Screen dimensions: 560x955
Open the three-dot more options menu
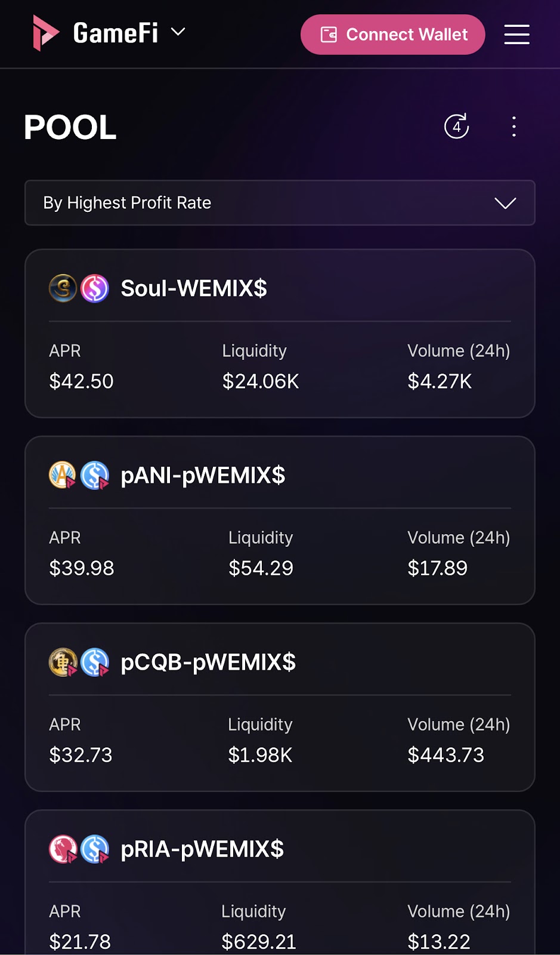click(514, 127)
